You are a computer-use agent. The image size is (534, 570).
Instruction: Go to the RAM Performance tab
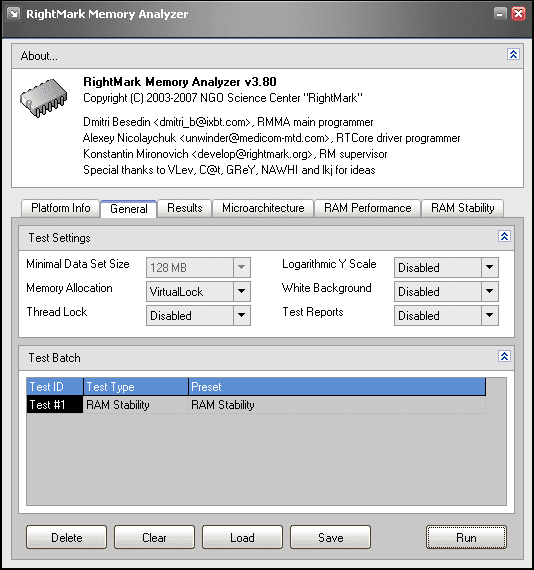(x=368, y=208)
